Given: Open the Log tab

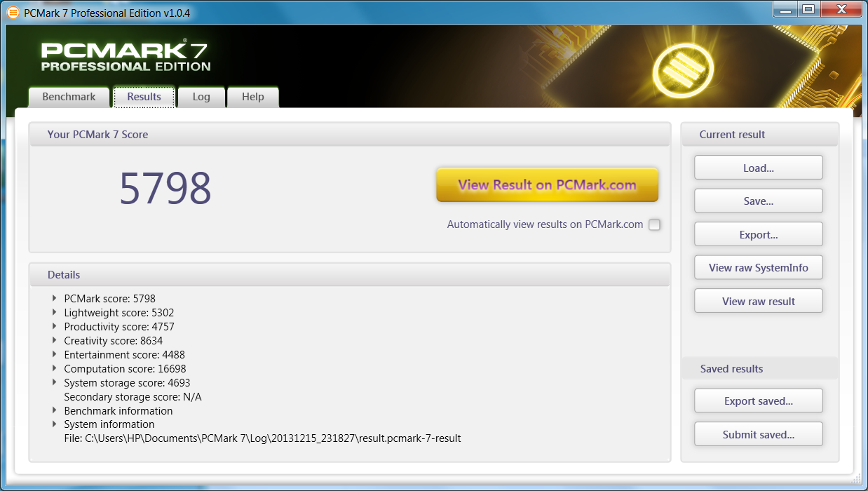Looking at the screenshot, I should tap(201, 97).
